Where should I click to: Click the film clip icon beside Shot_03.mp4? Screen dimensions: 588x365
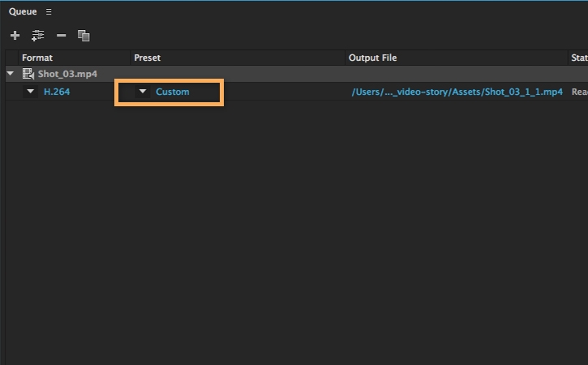point(28,74)
